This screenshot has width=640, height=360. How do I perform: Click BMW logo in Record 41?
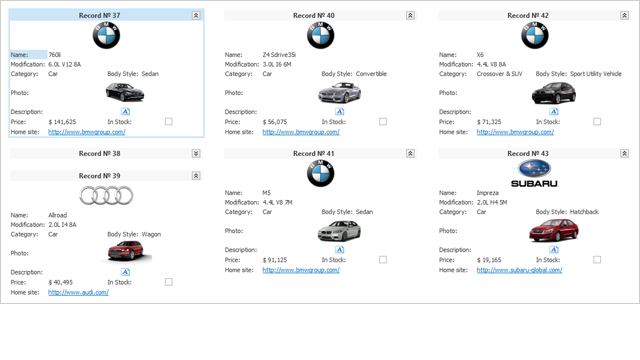click(320, 173)
